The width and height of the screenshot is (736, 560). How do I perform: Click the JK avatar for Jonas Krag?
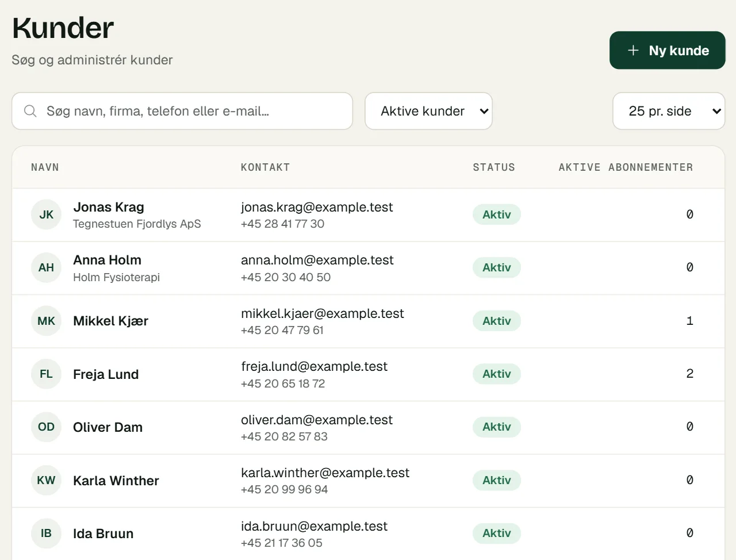(46, 214)
